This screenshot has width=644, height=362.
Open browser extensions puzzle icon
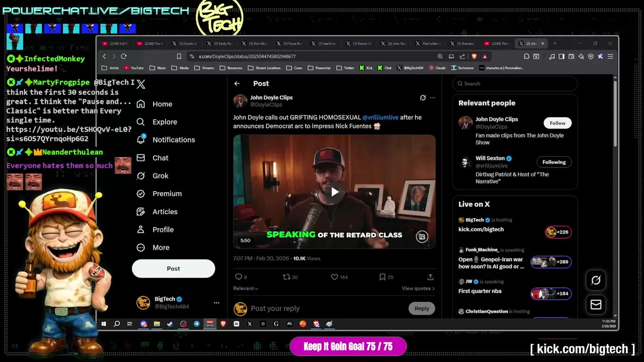[x=527, y=56]
